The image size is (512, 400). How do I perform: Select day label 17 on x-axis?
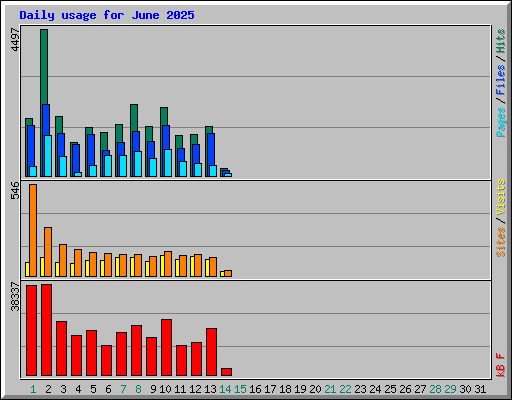[270, 389]
